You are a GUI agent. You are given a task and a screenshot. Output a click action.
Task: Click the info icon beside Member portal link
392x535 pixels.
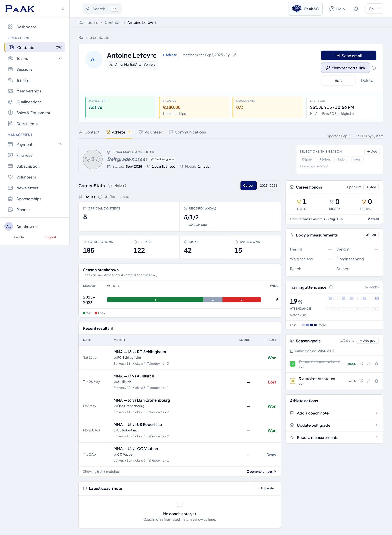374,68
